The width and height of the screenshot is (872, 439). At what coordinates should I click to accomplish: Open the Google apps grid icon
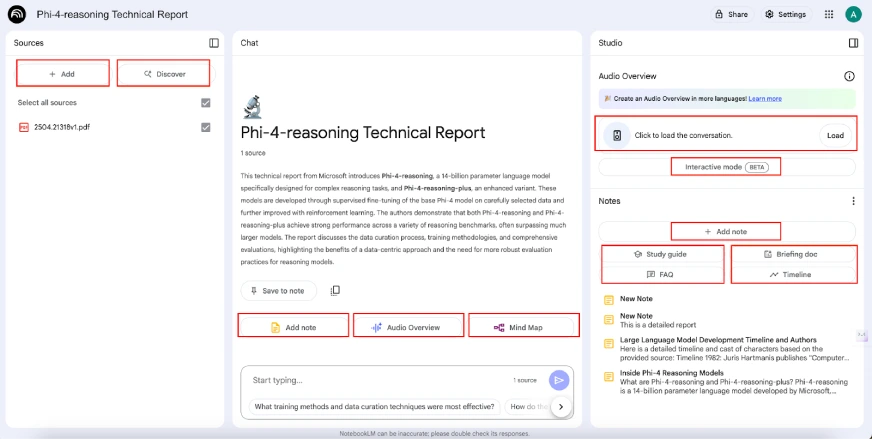tap(828, 14)
